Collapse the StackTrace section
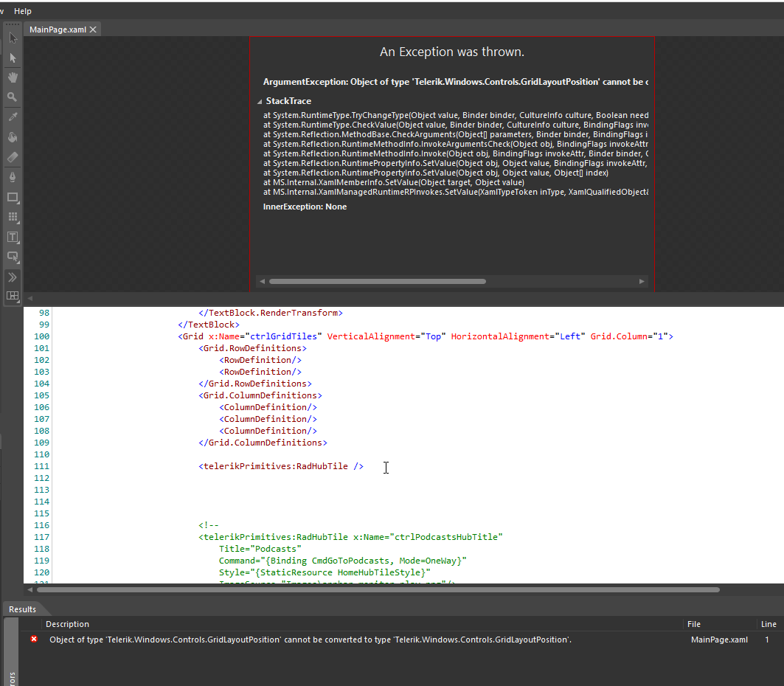The height and width of the screenshot is (686, 784). (260, 102)
